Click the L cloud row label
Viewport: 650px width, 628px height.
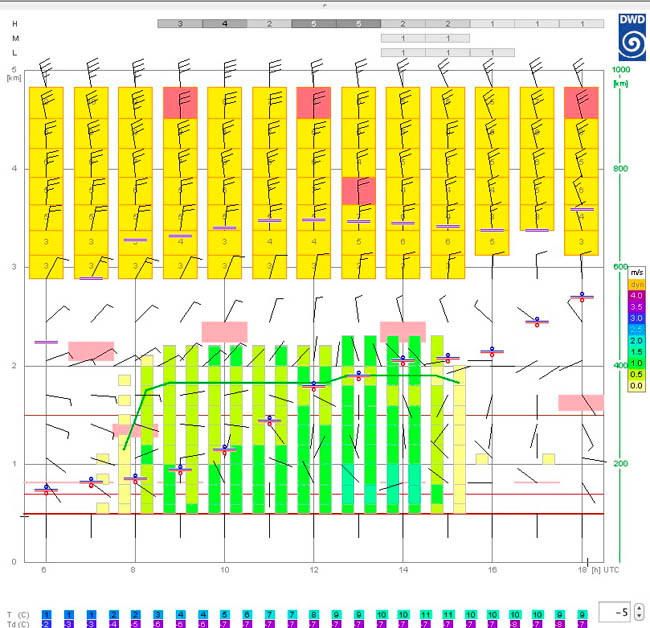(15, 53)
